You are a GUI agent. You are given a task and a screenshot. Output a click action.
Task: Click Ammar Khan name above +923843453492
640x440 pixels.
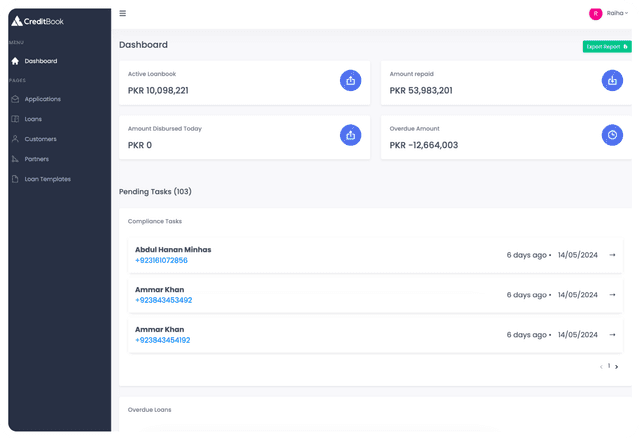[160, 290]
